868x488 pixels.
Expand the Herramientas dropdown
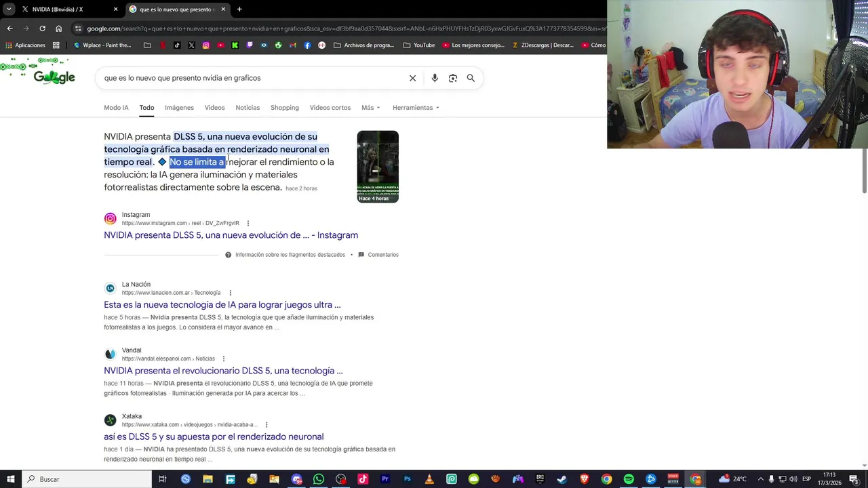point(416,108)
